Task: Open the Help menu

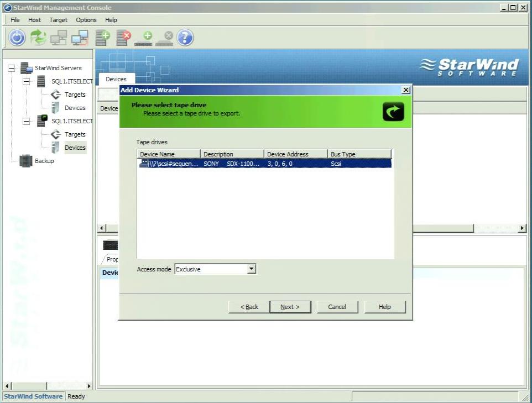Action: pos(111,20)
